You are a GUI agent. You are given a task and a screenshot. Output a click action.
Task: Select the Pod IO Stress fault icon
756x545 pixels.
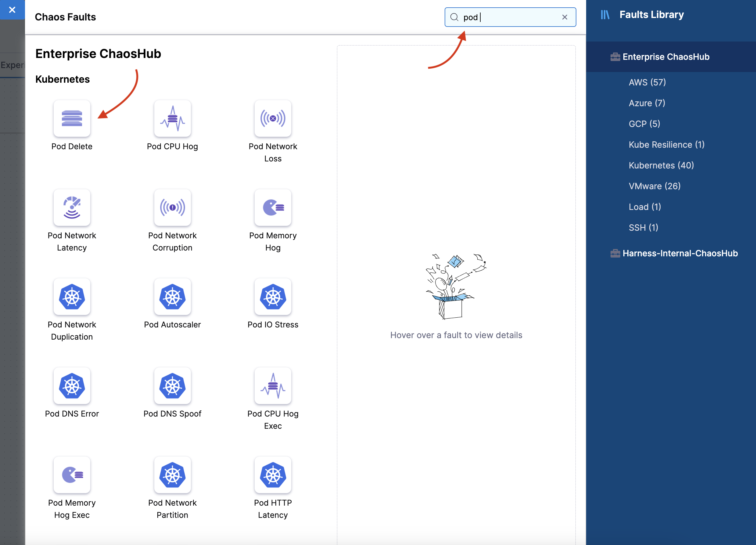(273, 297)
